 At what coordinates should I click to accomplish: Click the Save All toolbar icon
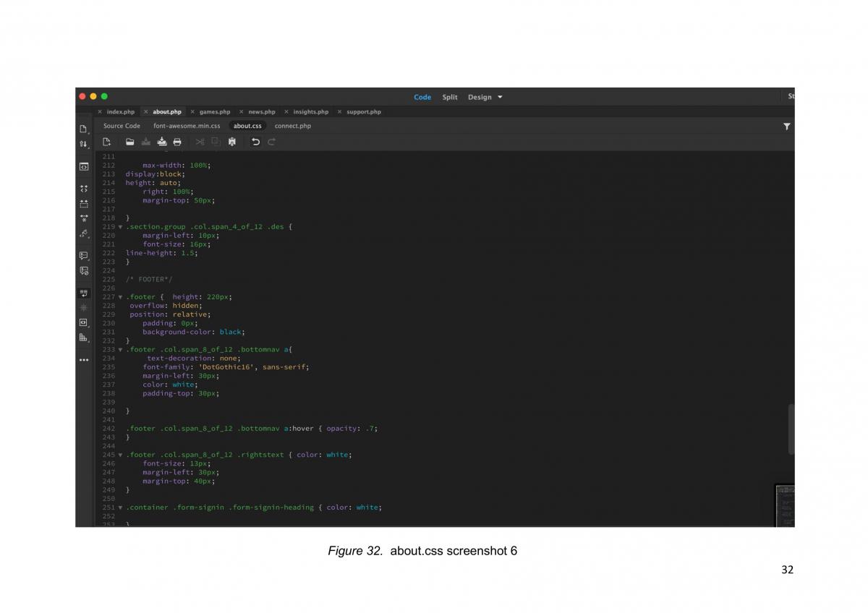[x=161, y=142]
